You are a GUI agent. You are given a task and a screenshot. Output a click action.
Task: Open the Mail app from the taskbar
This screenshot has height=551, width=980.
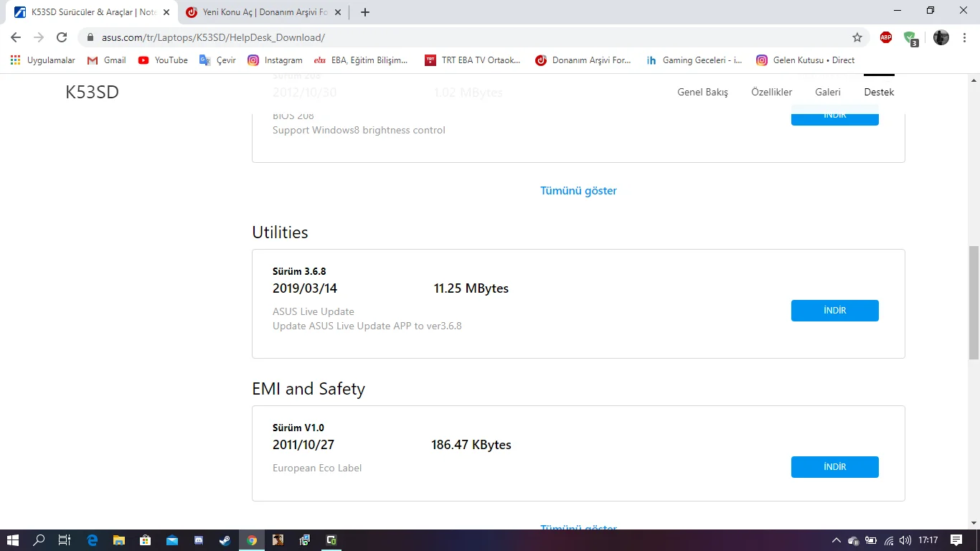pyautogui.click(x=172, y=540)
